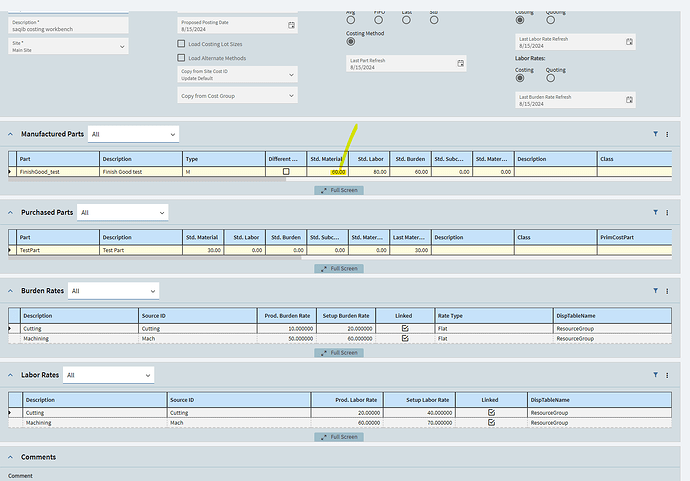
Task: Toggle Linked checkbox for Cutting burden rate
Action: [x=405, y=328]
